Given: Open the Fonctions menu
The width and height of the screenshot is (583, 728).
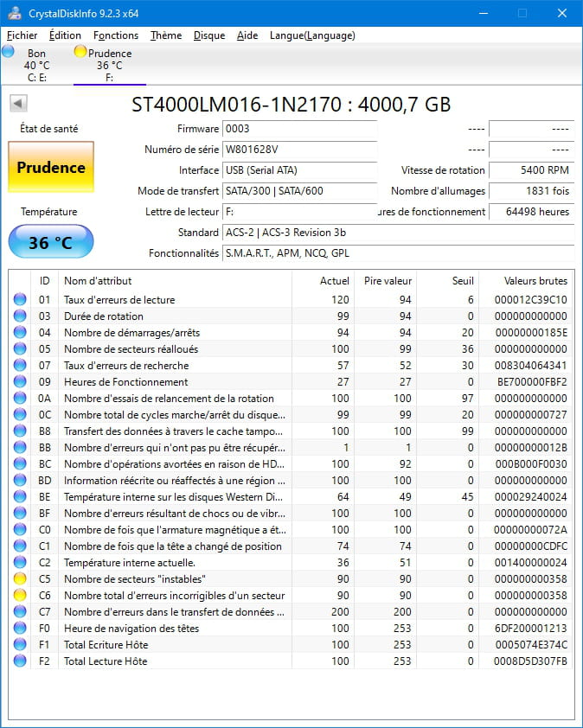Looking at the screenshot, I should pos(116,35).
